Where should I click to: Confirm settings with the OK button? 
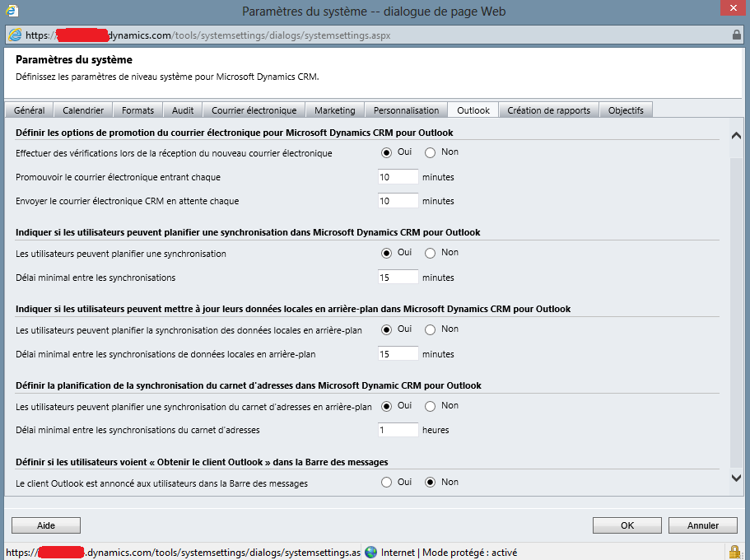click(x=627, y=525)
